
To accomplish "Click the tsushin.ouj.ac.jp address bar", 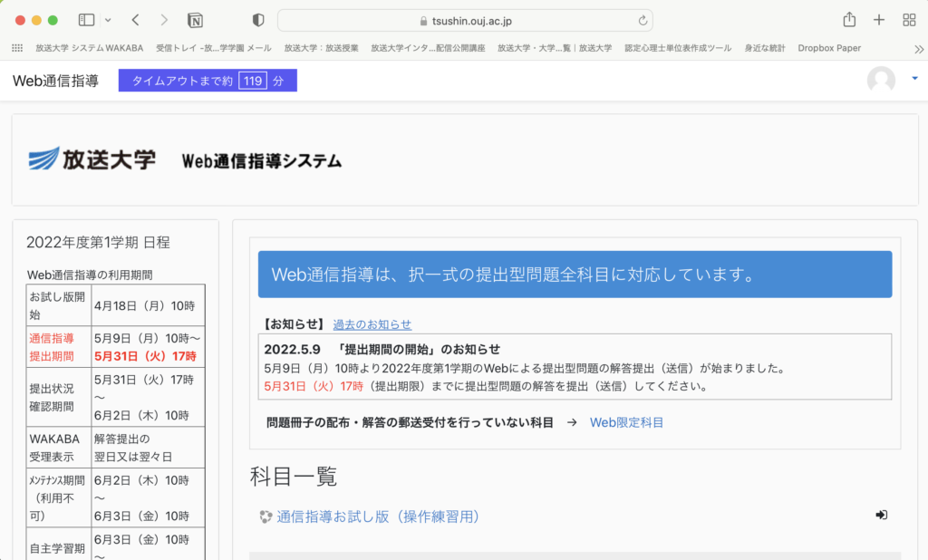I will 465,21.
